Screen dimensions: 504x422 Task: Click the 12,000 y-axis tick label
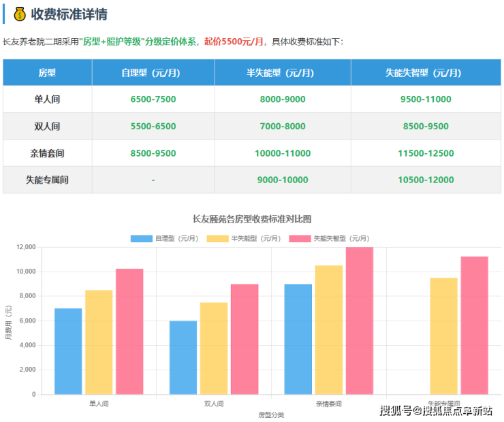pos(26,247)
